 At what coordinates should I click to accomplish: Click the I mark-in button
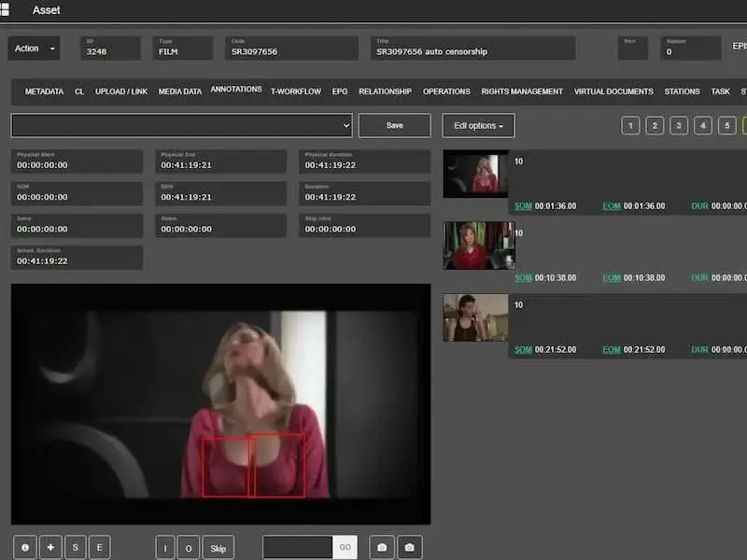[x=166, y=548]
